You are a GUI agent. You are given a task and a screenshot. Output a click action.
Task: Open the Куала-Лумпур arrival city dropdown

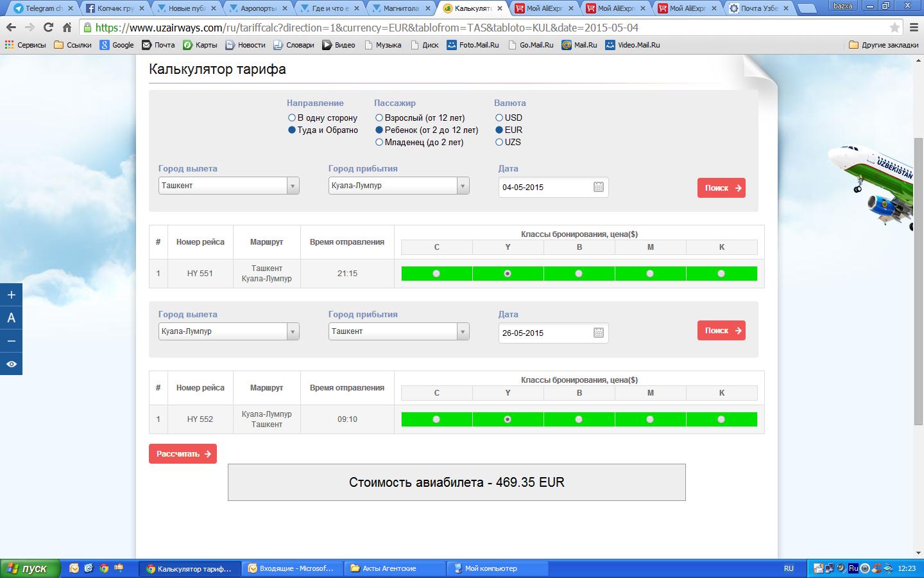click(463, 186)
